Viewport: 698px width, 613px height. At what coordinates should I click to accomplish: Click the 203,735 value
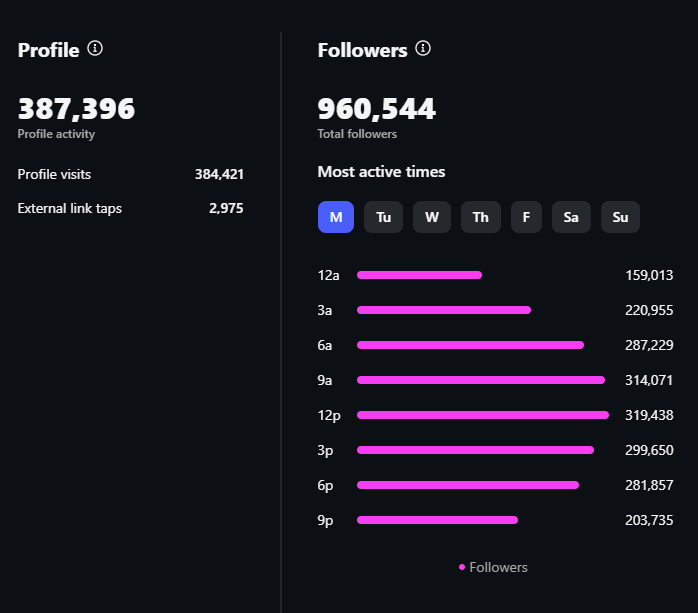click(x=649, y=520)
